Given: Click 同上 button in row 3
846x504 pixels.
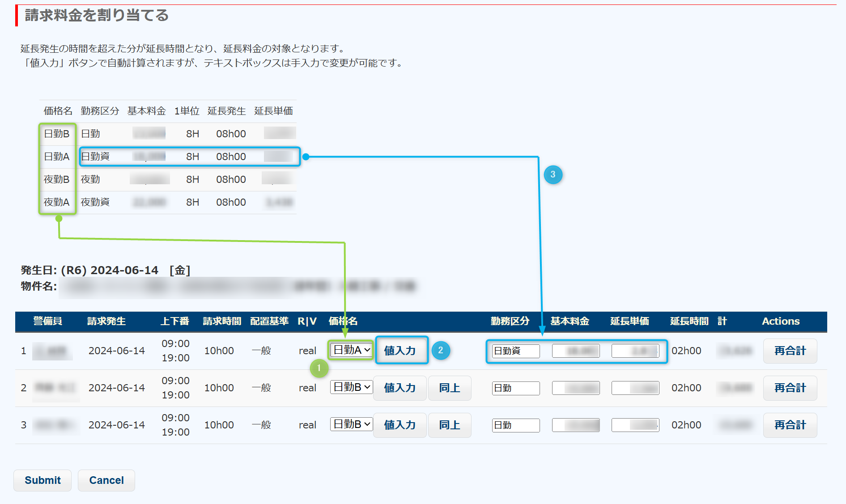Looking at the screenshot, I should click(449, 425).
